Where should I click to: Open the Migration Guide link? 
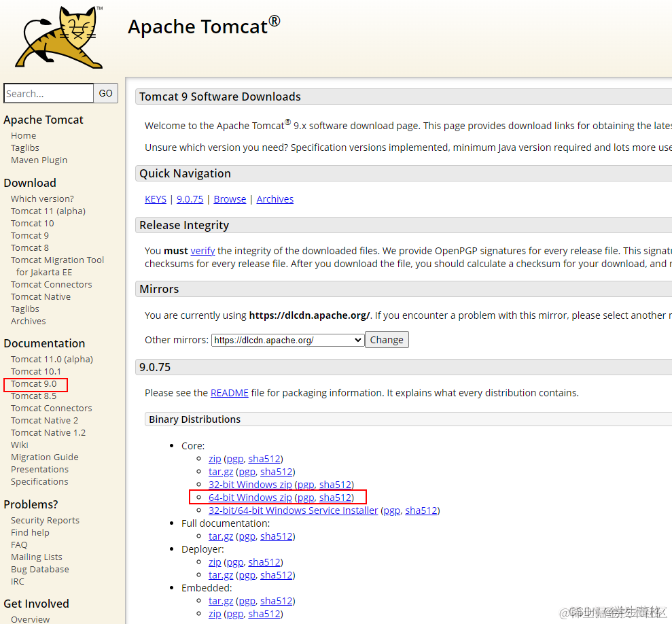(x=45, y=457)
